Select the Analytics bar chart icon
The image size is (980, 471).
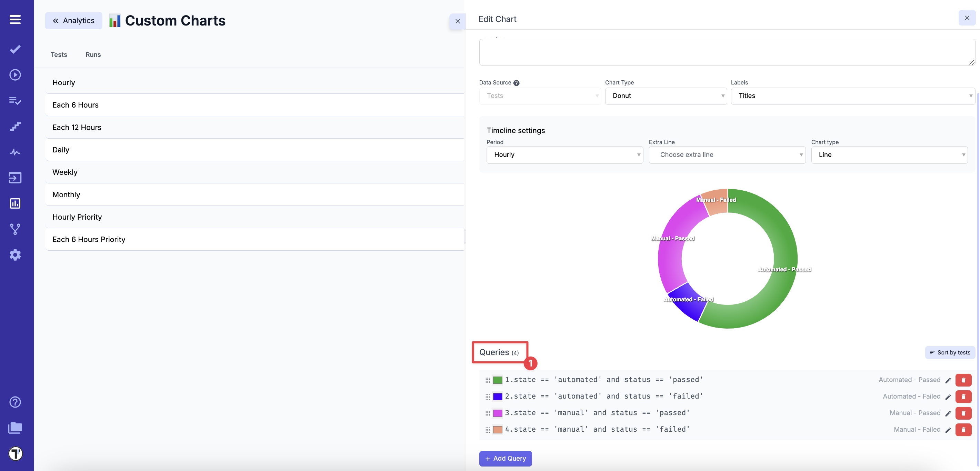coord(15,203)
